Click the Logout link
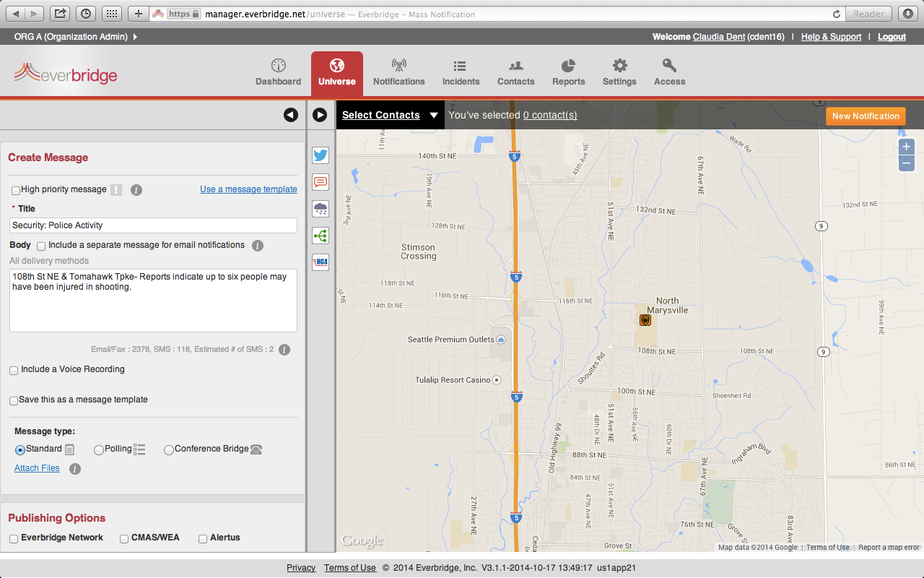924x578 pixels. [892, 37]
